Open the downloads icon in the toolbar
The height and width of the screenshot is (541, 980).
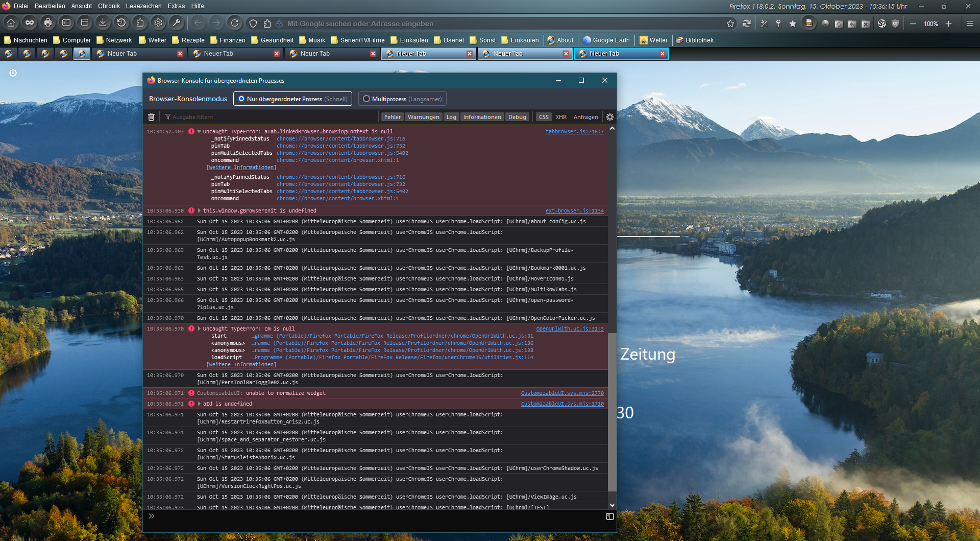[103, 23]
